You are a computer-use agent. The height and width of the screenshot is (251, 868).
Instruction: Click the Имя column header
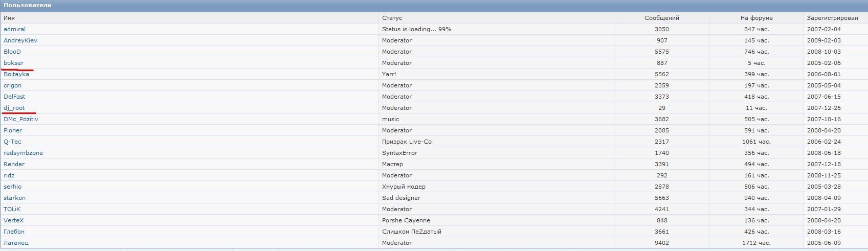point(9,18)
